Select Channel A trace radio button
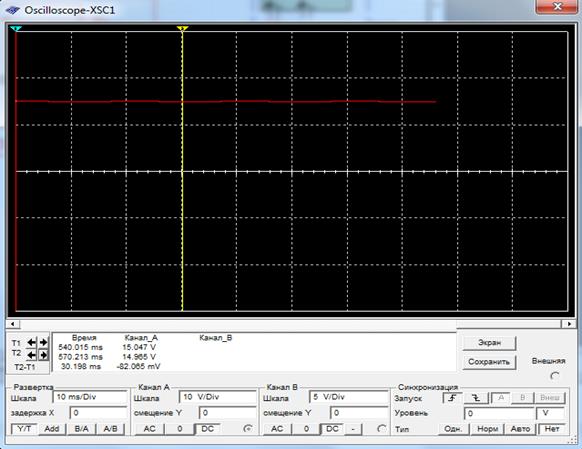The height and width of the screenshot is (449, 582). (x=248, y=429)
